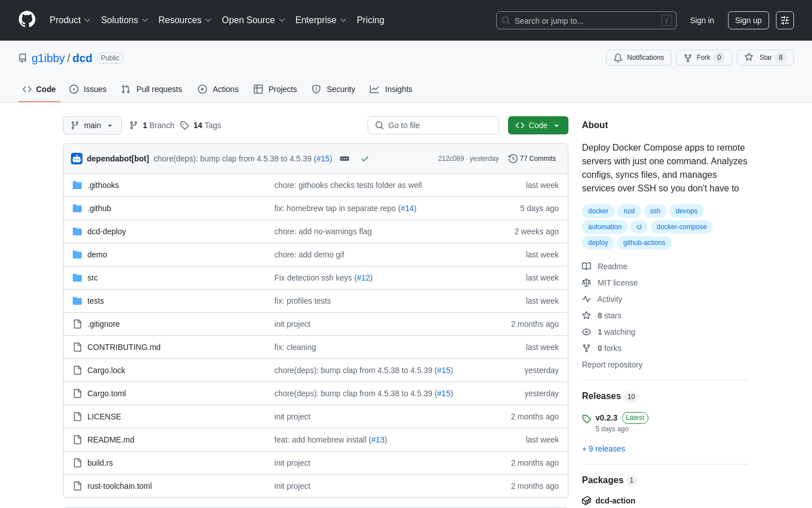
Task: Click the 212c089 commit hash
Action: click(451, 159)
